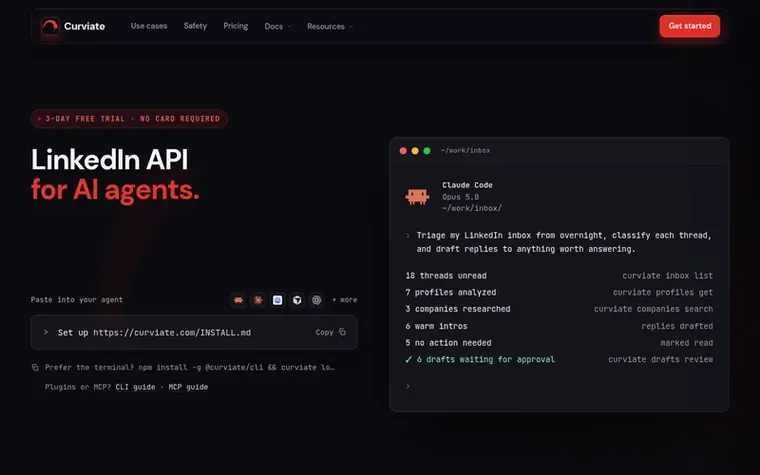Click '6 drafts waiting for approval' line
The height and width of the screenshot is (475, 760).
tap(486, 359)
